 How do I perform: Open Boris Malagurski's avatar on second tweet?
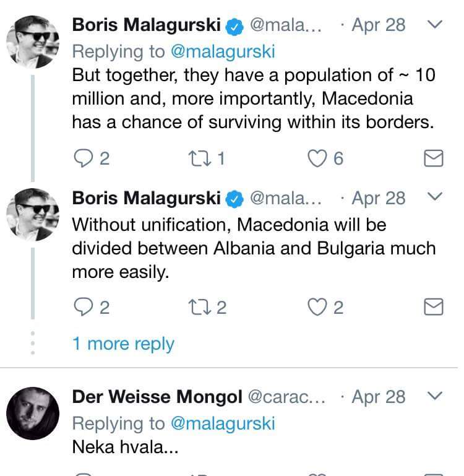click(x=33, y=214)
